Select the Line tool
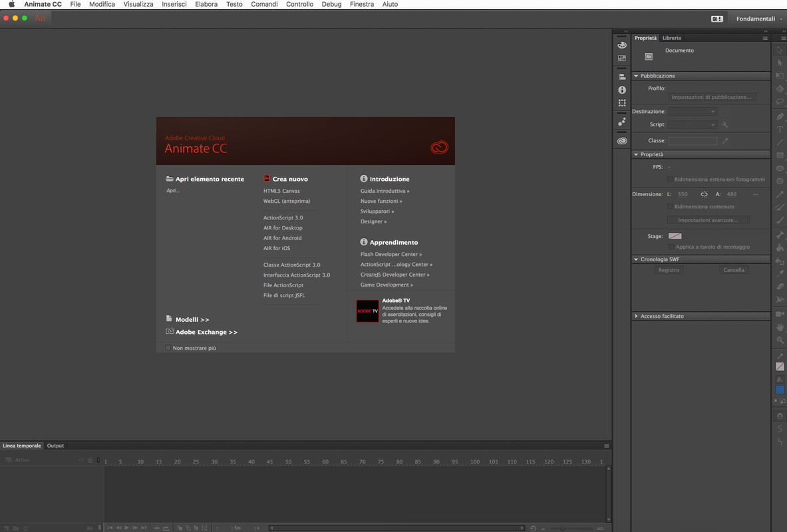Image resolution: width=787 pixels, height=532 pixels. [780, 142]
